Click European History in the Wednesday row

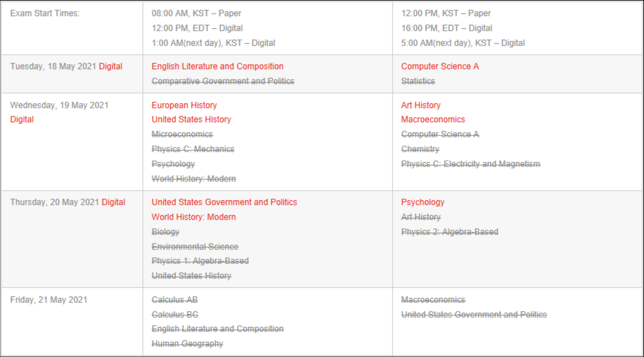pyautogui.click(x=184, y=105)
